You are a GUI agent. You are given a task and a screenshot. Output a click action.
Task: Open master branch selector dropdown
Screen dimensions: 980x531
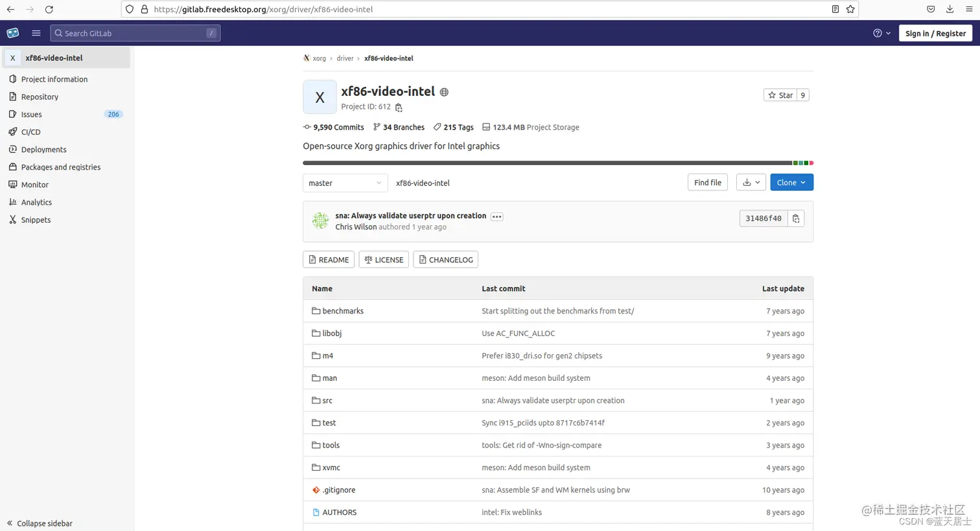click(345, 183)
